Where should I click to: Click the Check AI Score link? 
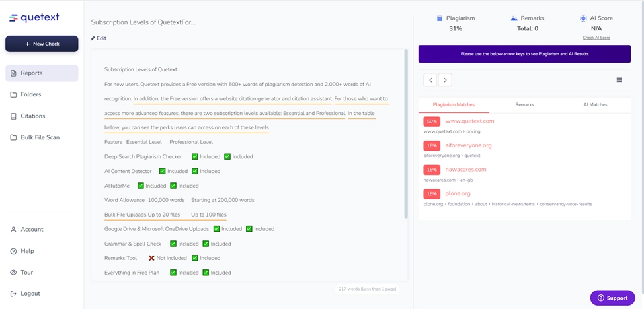[x=596, y=38]
